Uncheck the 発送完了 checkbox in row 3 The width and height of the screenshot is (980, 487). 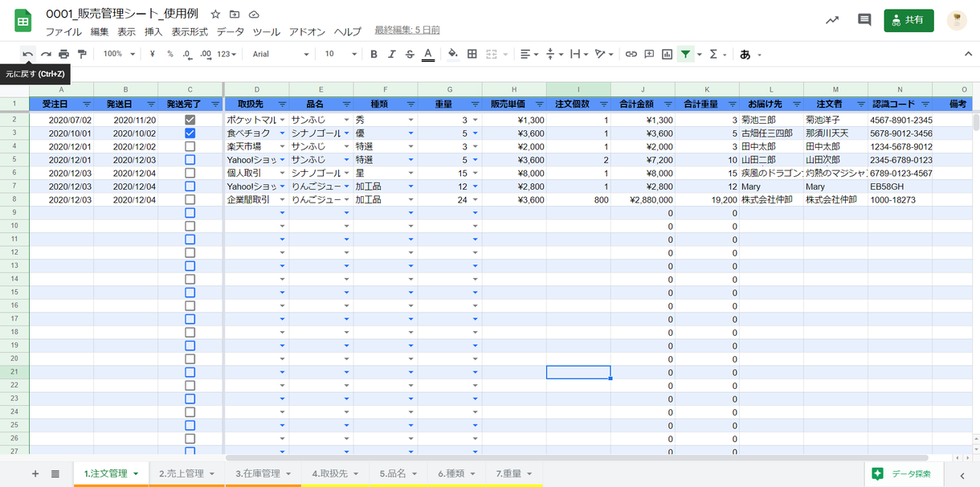pyautogui.click(x=190, y=133)
